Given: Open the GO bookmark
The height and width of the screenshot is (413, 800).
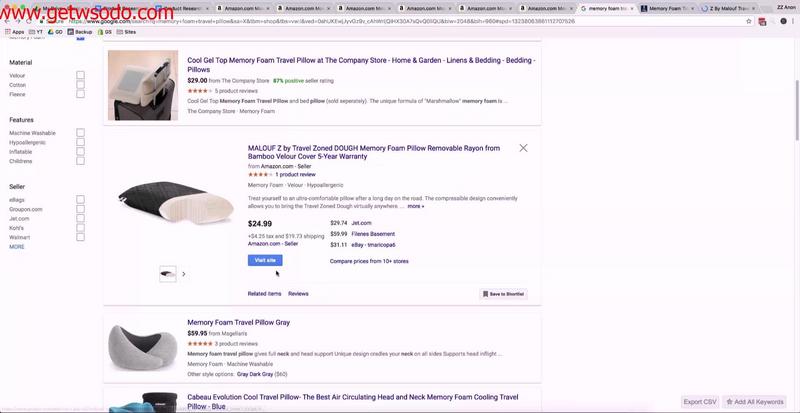Looking at the screenshot, I should pyautogui.click(x=56, y=32).
